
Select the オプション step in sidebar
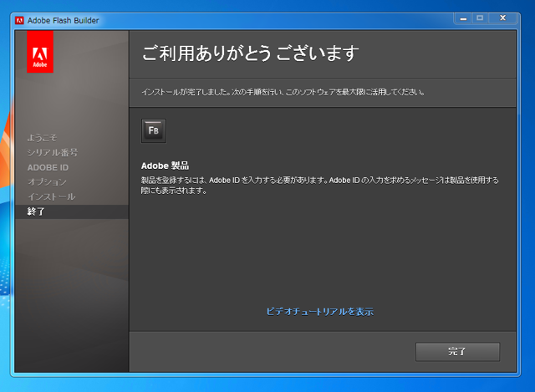coord(47,182)
